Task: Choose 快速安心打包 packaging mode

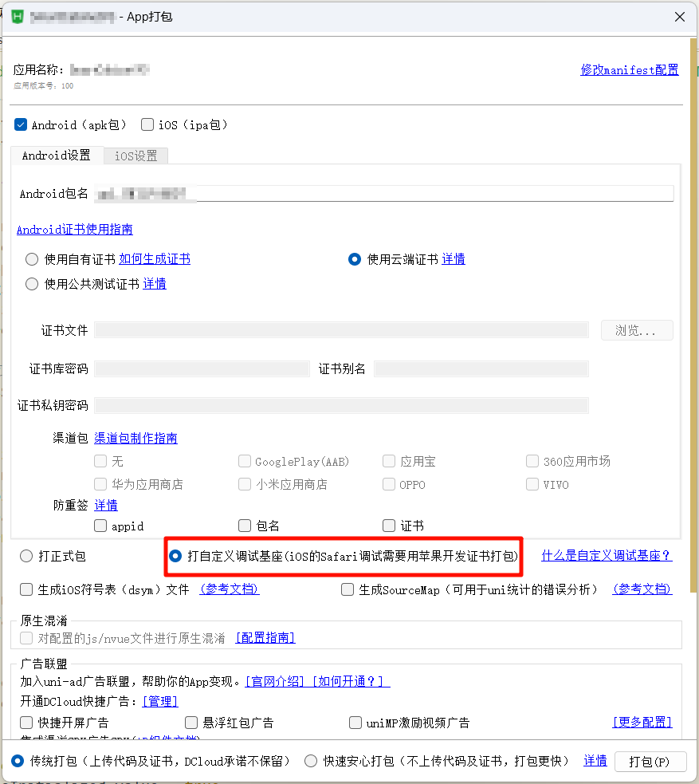Action: point(311,761)
